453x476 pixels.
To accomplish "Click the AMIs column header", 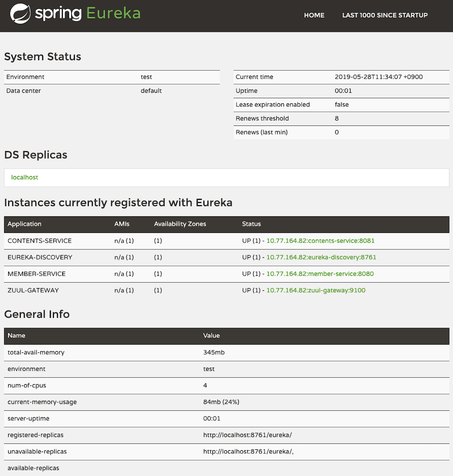I will click(x=122, y=224).
